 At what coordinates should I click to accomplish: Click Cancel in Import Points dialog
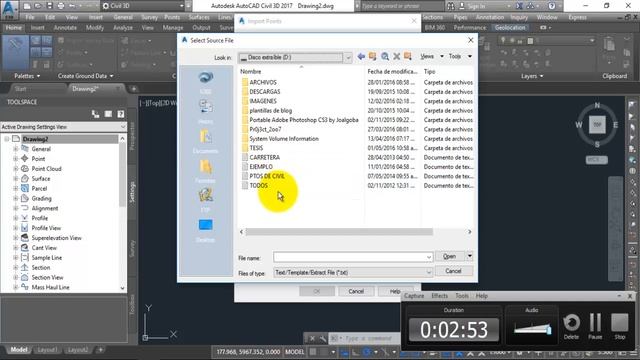[x=356, y=291]
